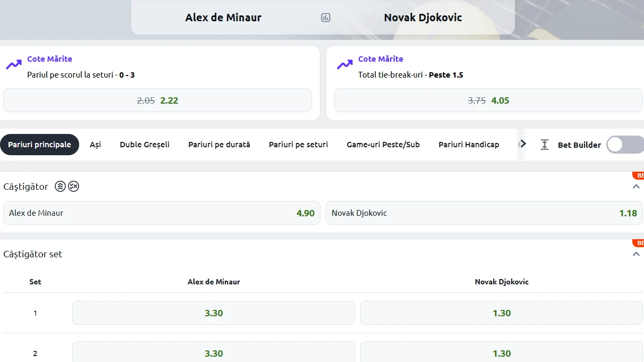Click the boost icon beside Câștigător

coord(61,187)
